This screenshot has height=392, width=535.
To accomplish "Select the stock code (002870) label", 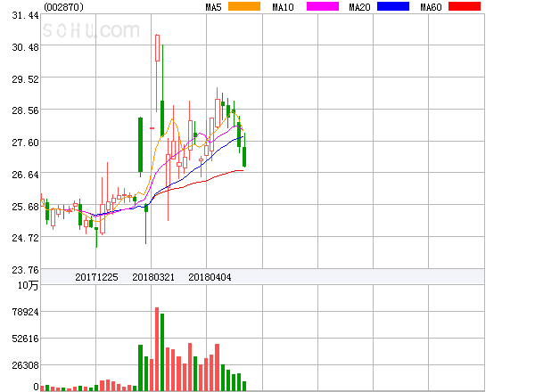I will 64,7.
